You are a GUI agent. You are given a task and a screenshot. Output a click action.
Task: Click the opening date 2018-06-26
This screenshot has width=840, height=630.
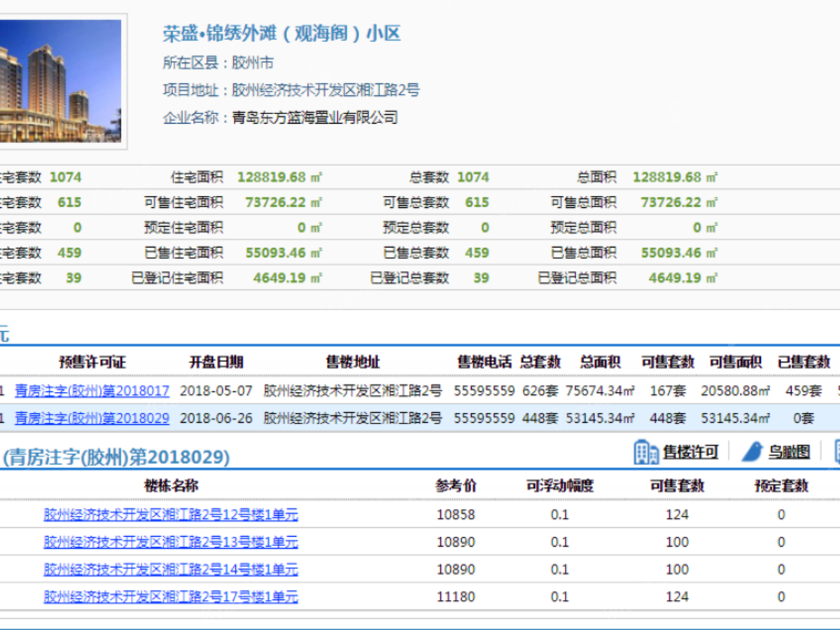(x=216, y=419)
